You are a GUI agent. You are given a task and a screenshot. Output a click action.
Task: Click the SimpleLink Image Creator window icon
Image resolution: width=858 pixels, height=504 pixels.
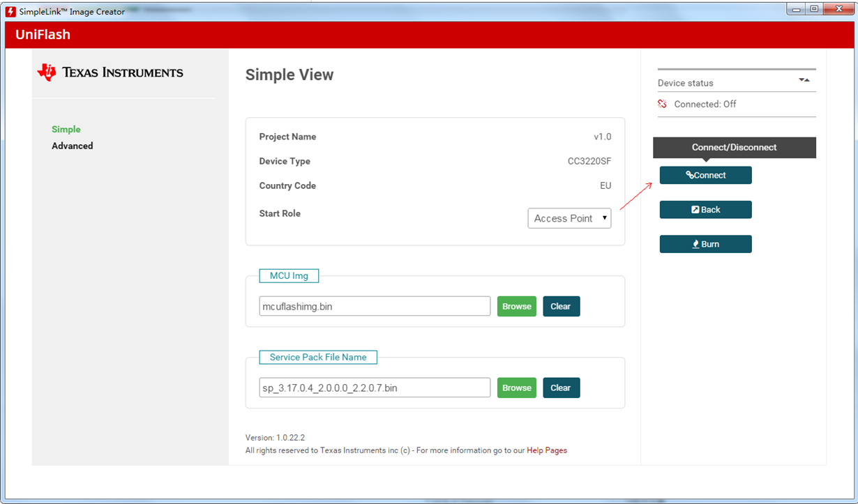pyautogui.click(x=10, y=12)
